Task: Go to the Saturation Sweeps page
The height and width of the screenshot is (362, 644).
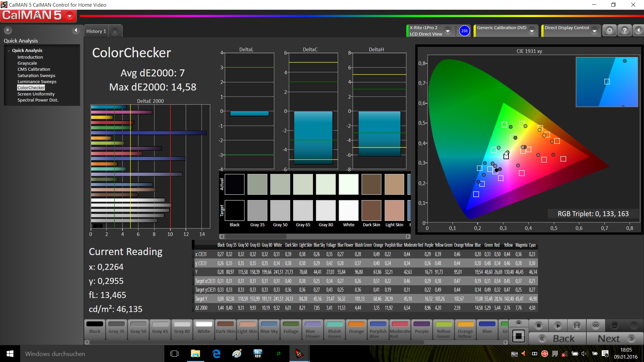Action: point(36,75)
